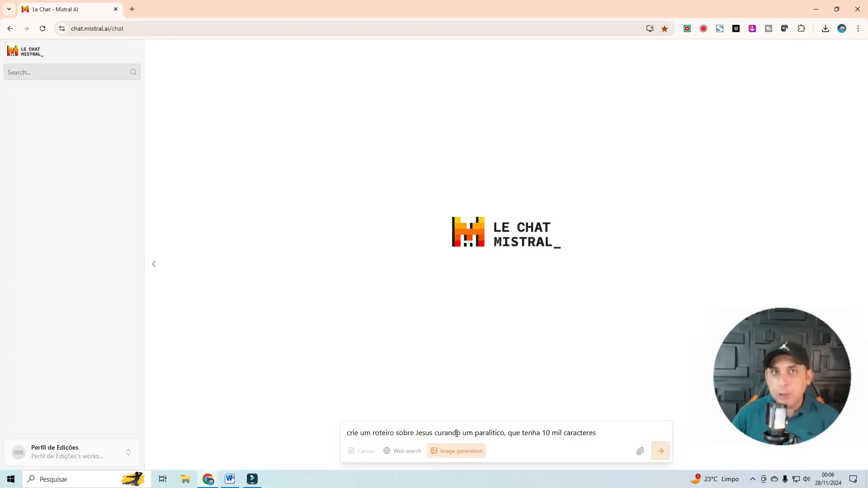Send the message with the arrow button
Viewport: 868px width, 488px height.
click(660, 450)
